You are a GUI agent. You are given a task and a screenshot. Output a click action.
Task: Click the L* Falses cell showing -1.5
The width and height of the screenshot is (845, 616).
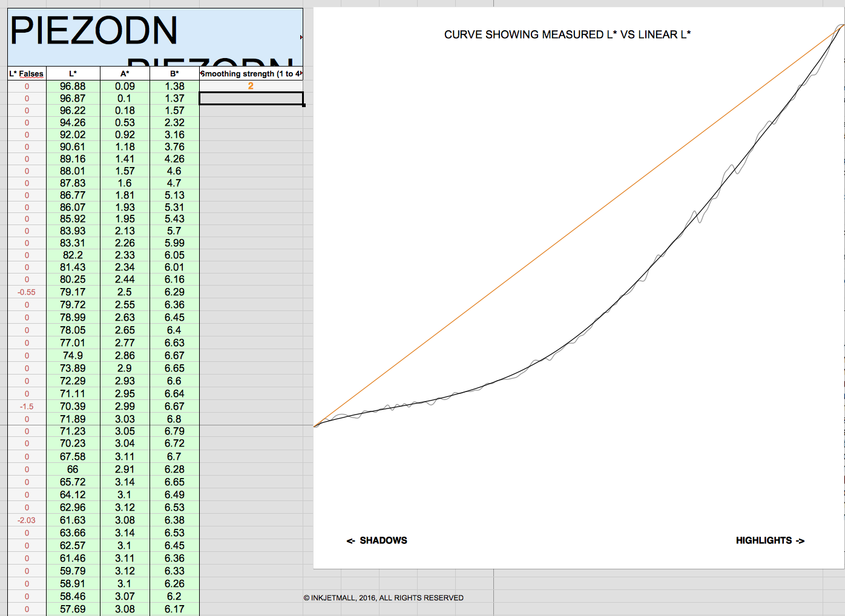pos(27,407)
